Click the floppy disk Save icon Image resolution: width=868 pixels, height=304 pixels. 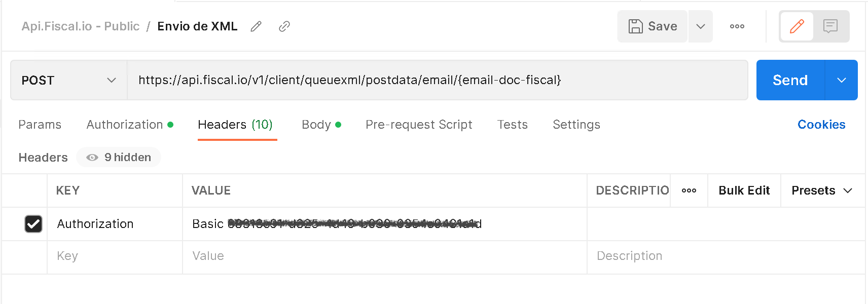635,26
